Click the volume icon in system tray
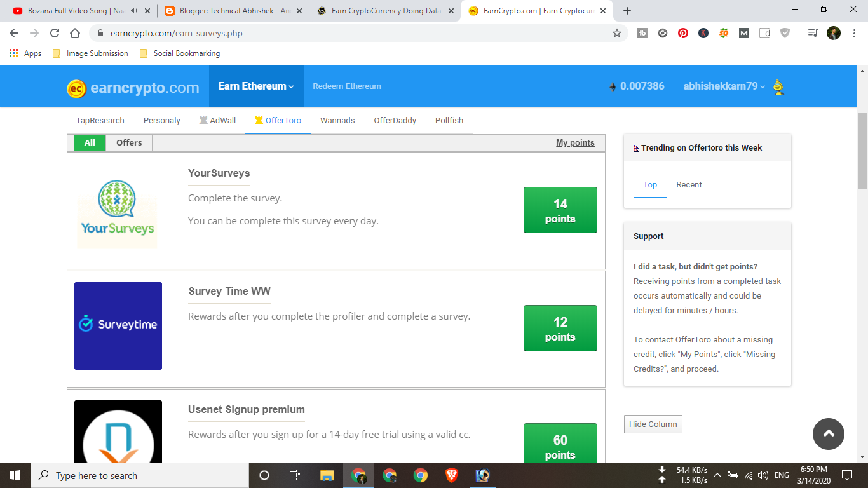This screenshot has width=868, height=488. [764, 475]
